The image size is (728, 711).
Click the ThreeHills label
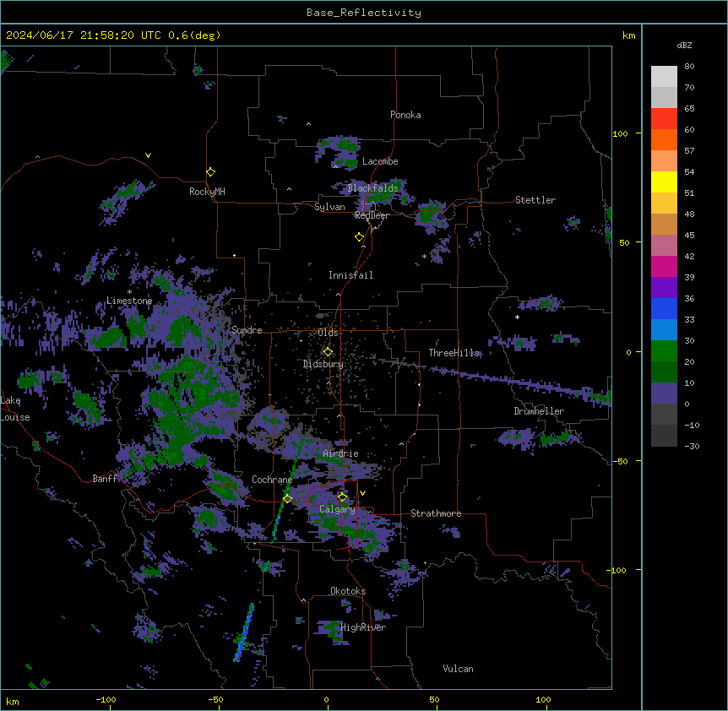click(x=454, y=353)
